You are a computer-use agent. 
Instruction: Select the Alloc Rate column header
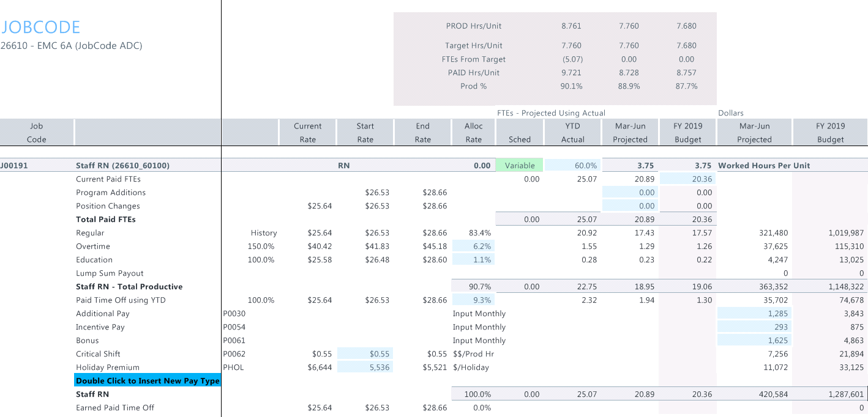point(473,133)
